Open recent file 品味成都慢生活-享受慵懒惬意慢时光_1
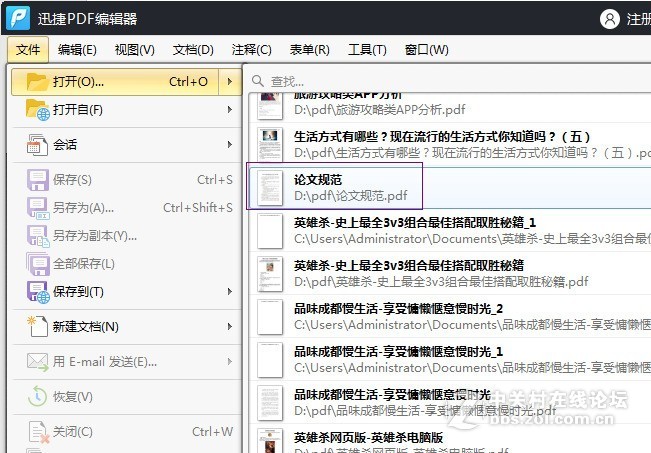 [450, 360]
